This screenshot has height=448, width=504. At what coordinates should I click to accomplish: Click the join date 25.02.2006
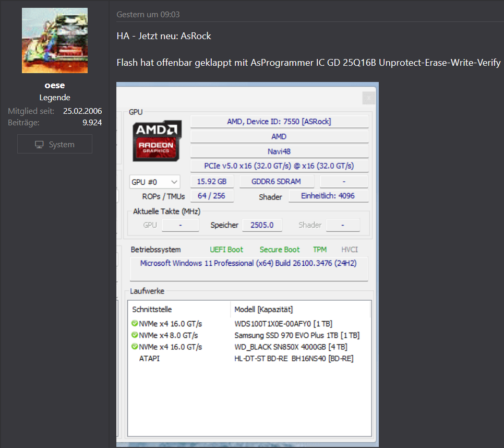(82, 111)
